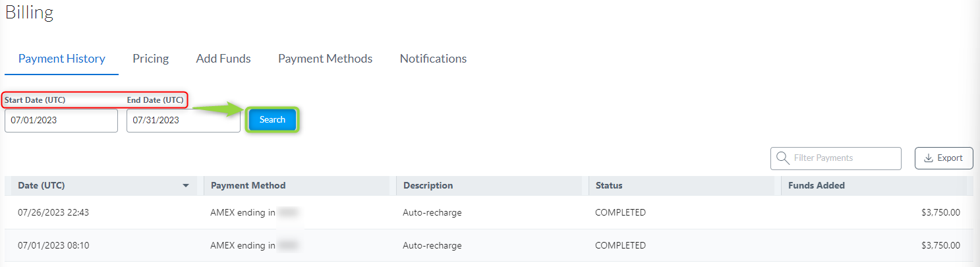This screenshot has width=980, height=267.
Task: Open the Payment History tab
Action: (62, 59)
